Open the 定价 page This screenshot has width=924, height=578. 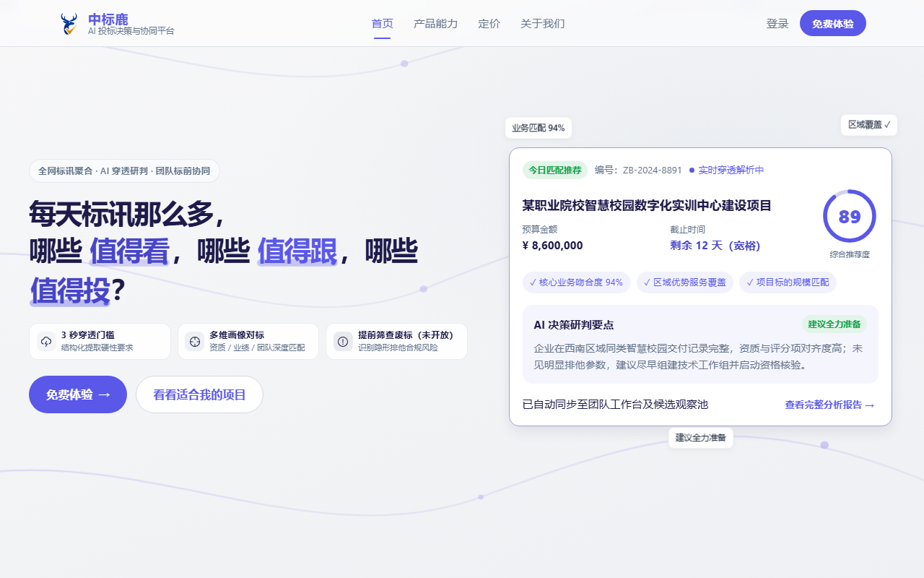coord(489,24)
